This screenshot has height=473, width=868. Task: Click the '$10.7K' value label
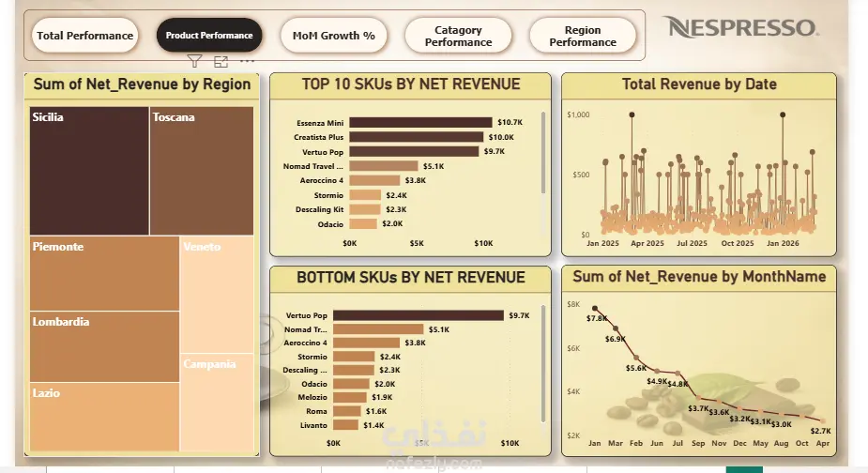[x=510, y=122]
